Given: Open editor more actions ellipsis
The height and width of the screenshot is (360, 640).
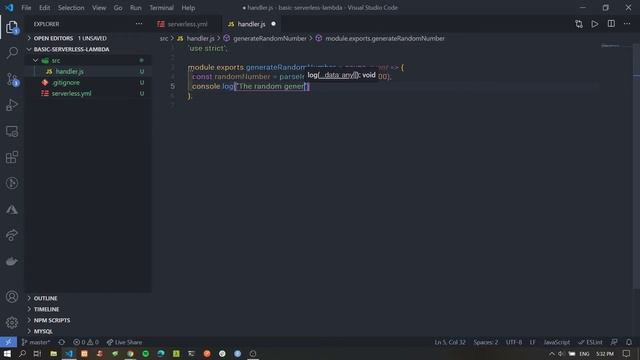Looking at the screenshot, I should point(627,24).
